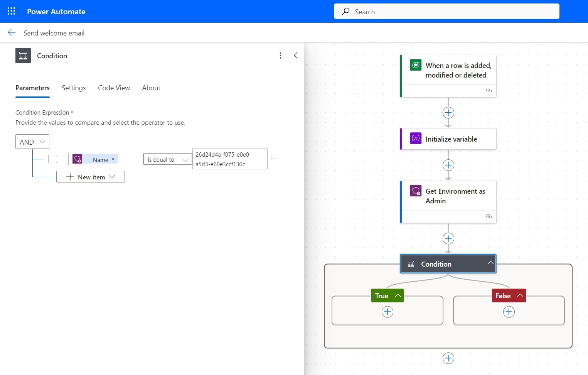
Task: Select the Get Environment as Admin card
Action: (448, 202)
